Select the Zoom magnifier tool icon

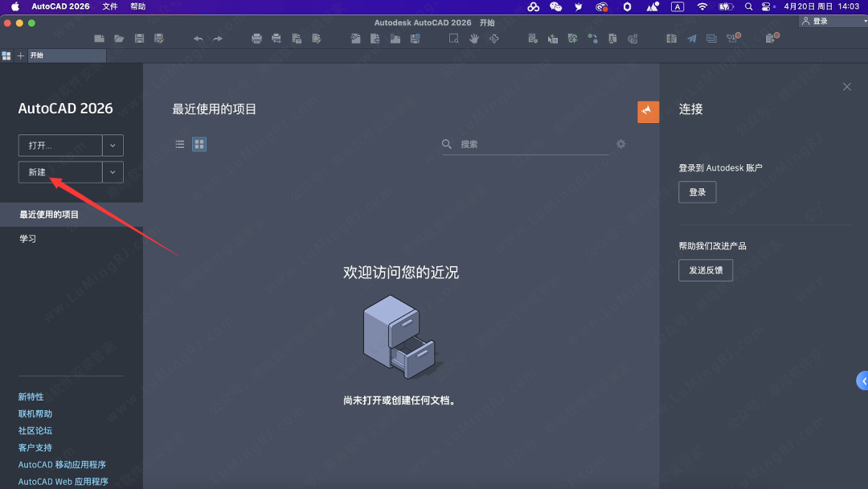(x=453, y=38)
